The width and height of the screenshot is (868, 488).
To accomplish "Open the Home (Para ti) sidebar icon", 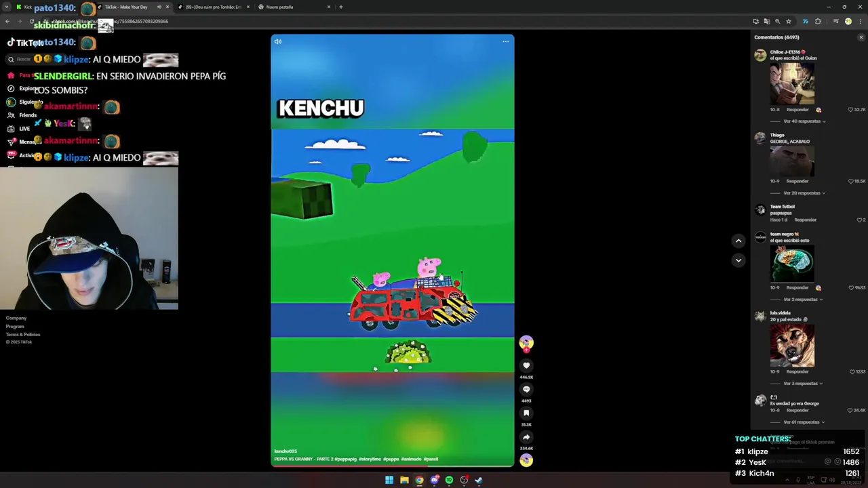I will click(11, 75).
